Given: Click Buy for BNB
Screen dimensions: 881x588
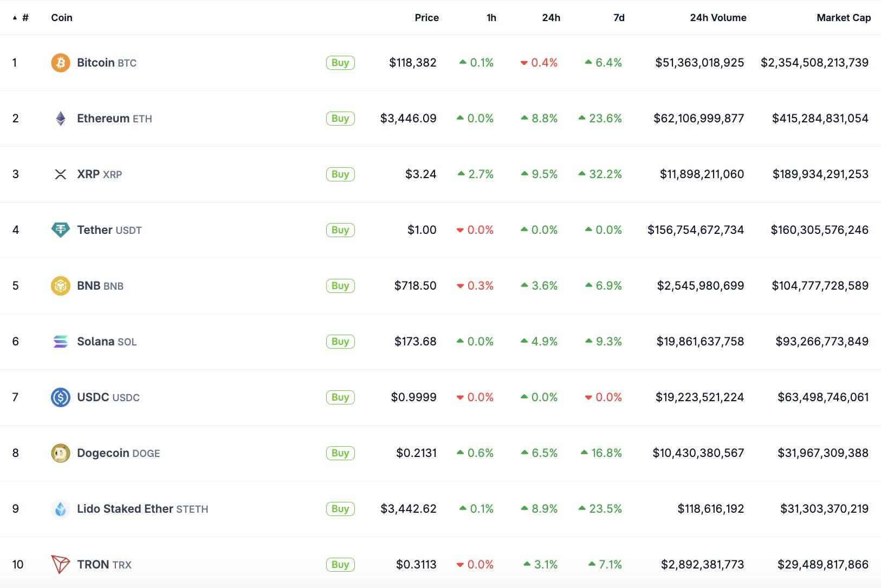Looking at the screenshot, I should (340, 286).
